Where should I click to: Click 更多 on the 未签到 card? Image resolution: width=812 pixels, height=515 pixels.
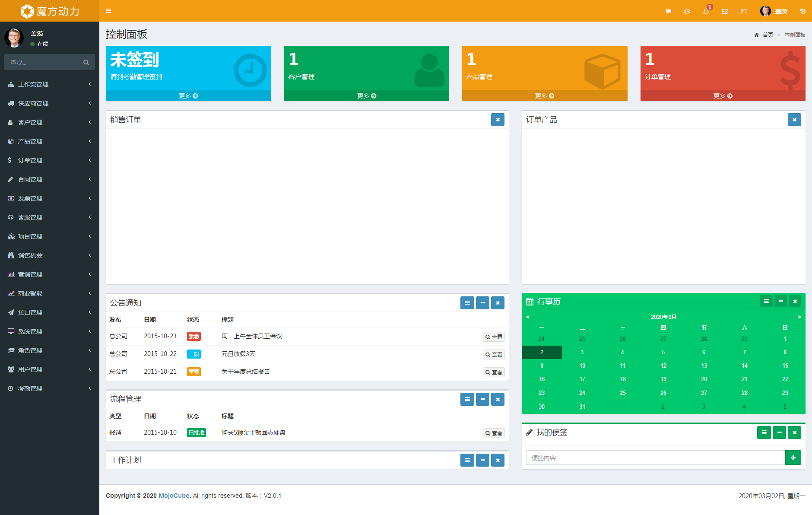[x=188, y=96]
